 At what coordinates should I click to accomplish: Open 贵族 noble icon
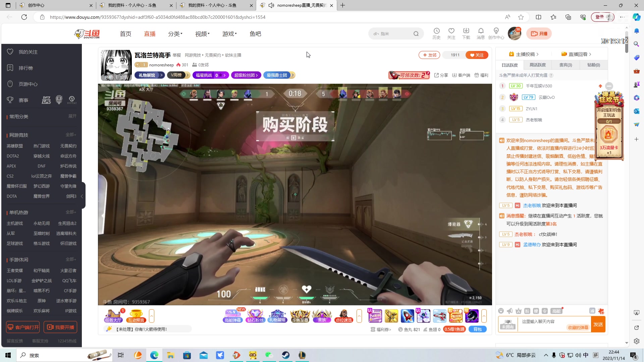tap(322, 316)
